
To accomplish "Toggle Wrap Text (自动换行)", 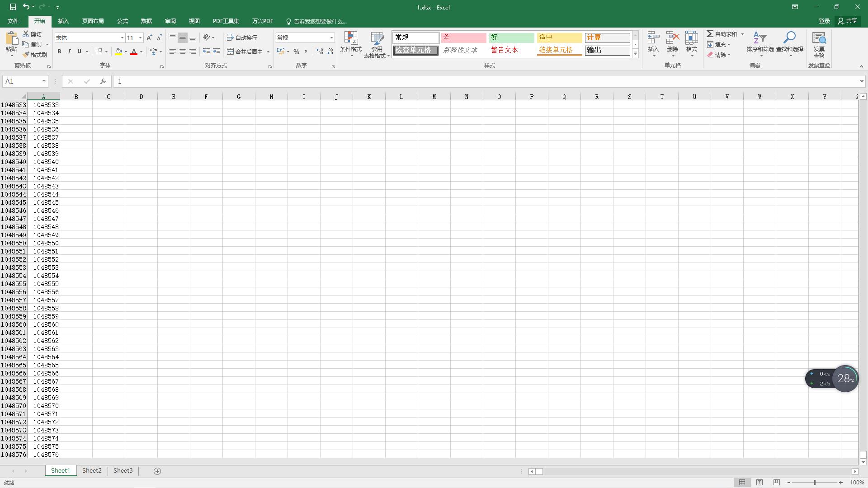I will pos(242,38).
